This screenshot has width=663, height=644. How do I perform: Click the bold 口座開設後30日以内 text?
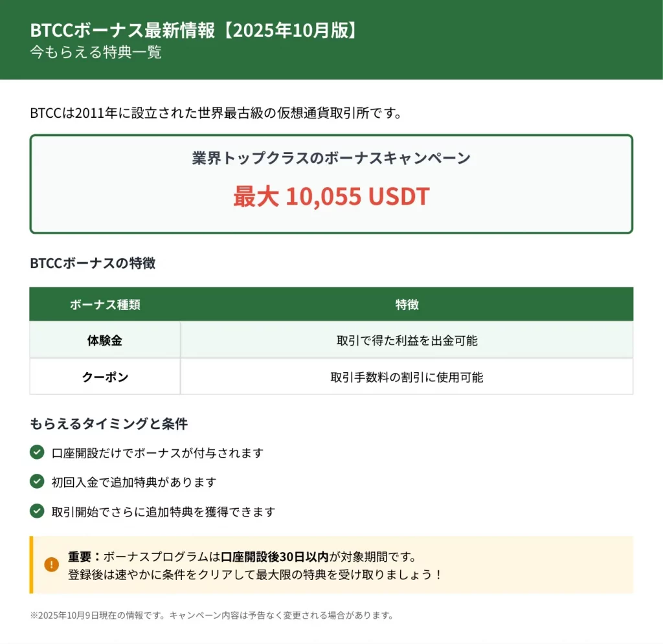tap(275, 557)
